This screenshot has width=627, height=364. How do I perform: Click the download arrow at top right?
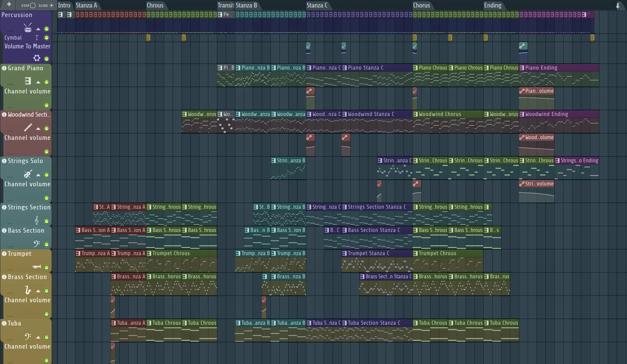[x=617, y=6]
